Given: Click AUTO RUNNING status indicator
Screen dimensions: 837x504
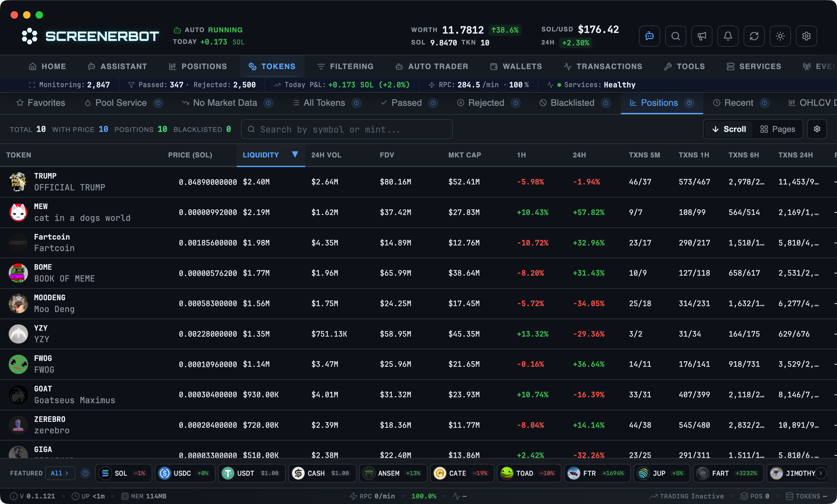Looking at the screenshot, I should (x=208, y=30).
